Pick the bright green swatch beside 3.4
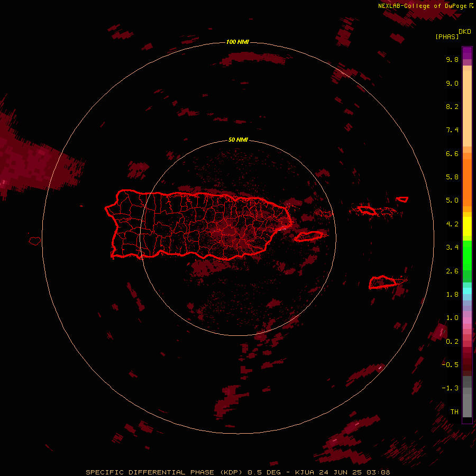The height and width of the screenshot is (476, 476). pyautogui.click(x=467, y=255)
